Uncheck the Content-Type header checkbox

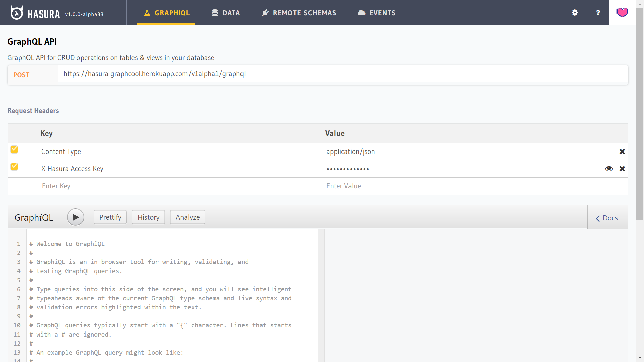[x=14, y=149]
